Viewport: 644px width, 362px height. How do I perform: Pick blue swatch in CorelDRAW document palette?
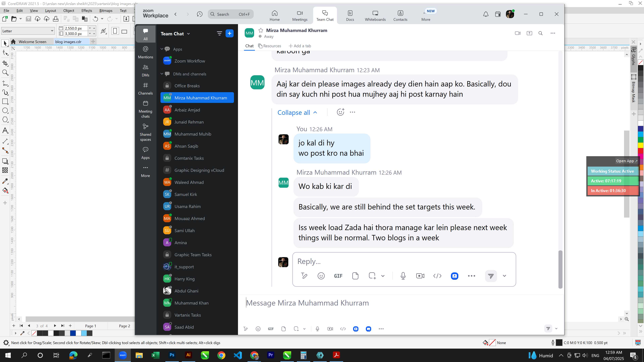73,333
